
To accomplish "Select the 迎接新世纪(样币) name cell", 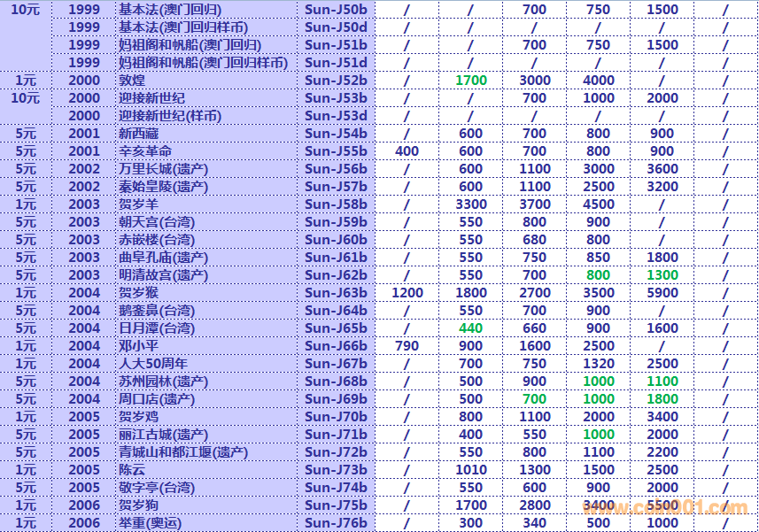I will (x=170, y=116).
